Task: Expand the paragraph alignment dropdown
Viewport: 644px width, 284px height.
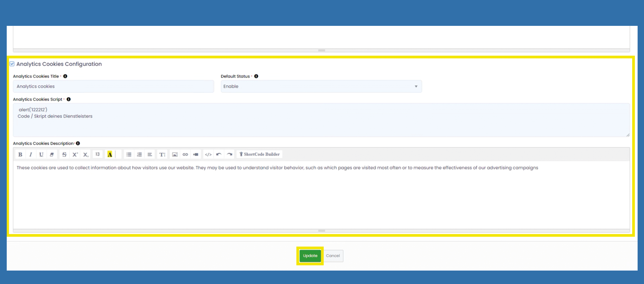Action: click(150, 154)
